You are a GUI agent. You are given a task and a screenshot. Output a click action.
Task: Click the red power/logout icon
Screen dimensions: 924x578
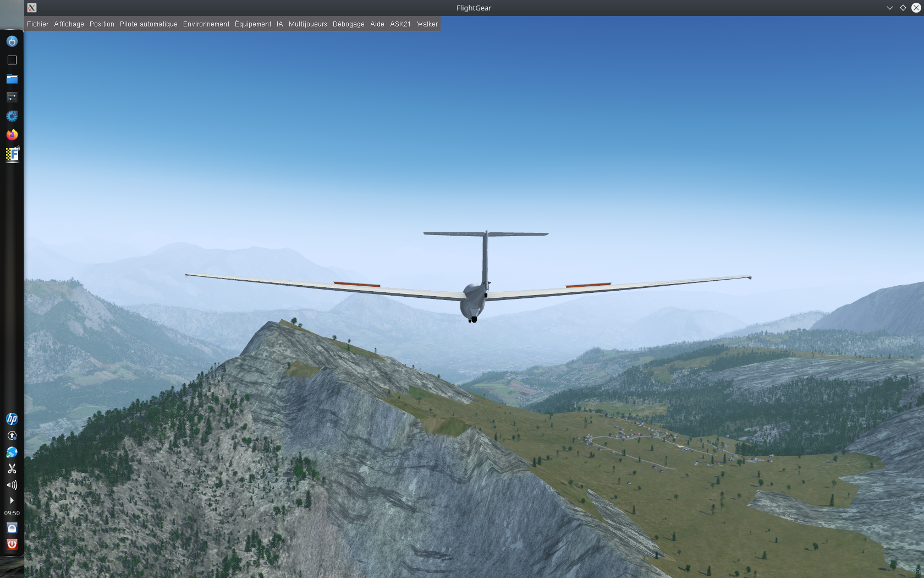(x=12, y=544)
